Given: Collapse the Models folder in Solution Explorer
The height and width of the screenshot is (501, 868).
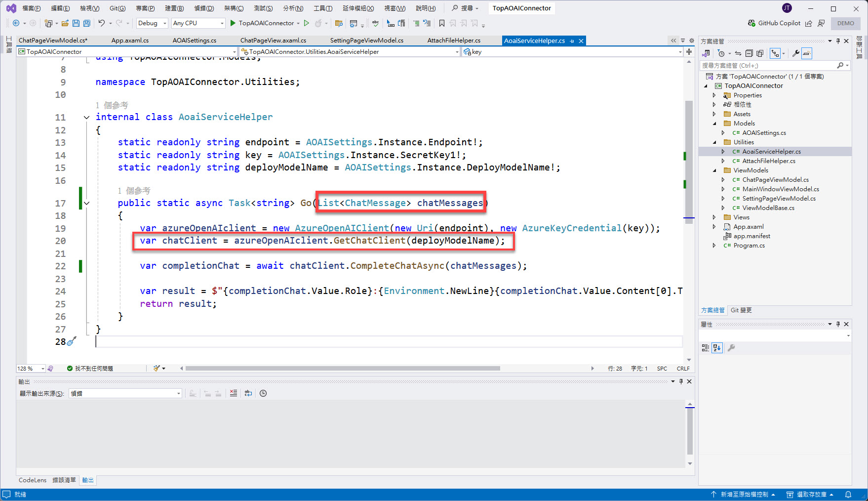Looking at the screenshot, I should coord(714,124).
